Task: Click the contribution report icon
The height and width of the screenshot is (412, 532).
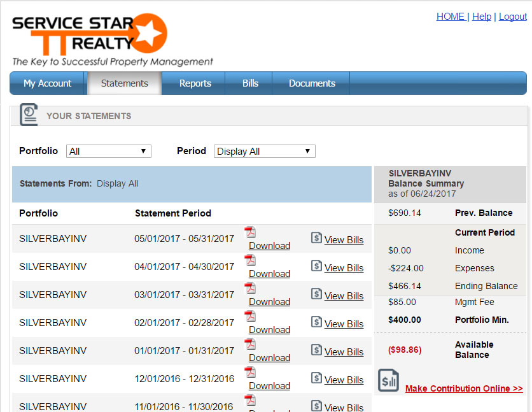Action: 388,380
